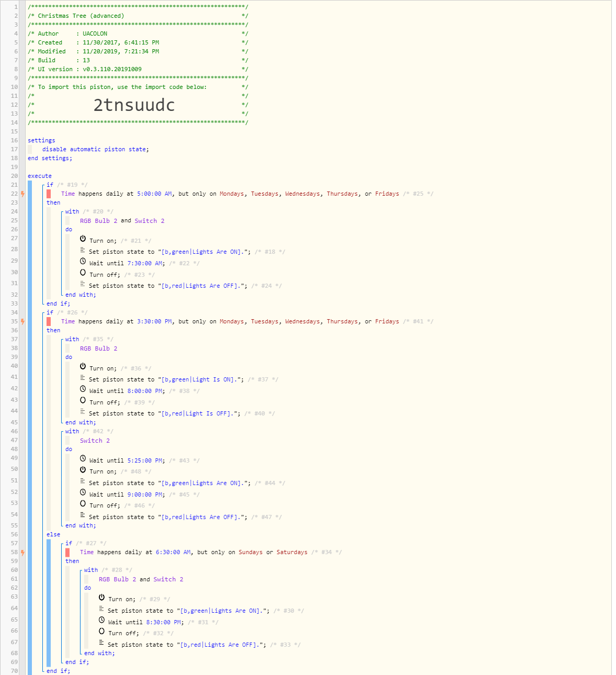
Task: Click the list icon beside piston state #44
Action: coord(83,482)
